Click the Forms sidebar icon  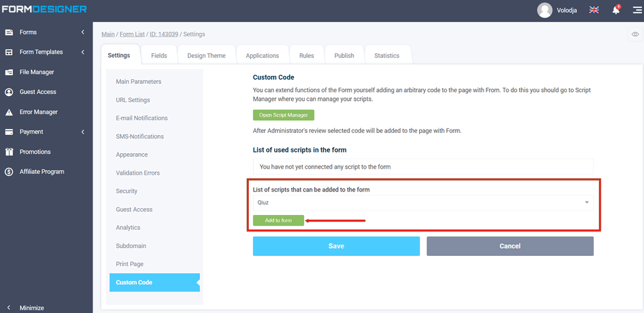pos(9,32)
